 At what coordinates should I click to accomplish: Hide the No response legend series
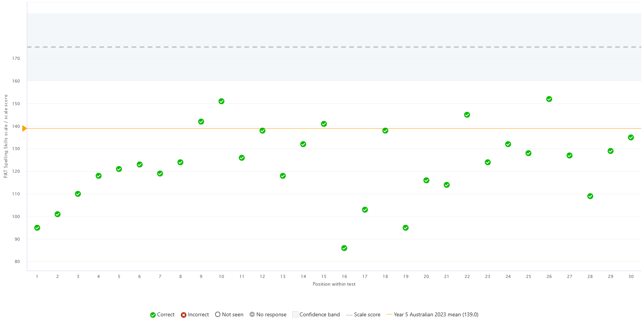coord(268,315)
